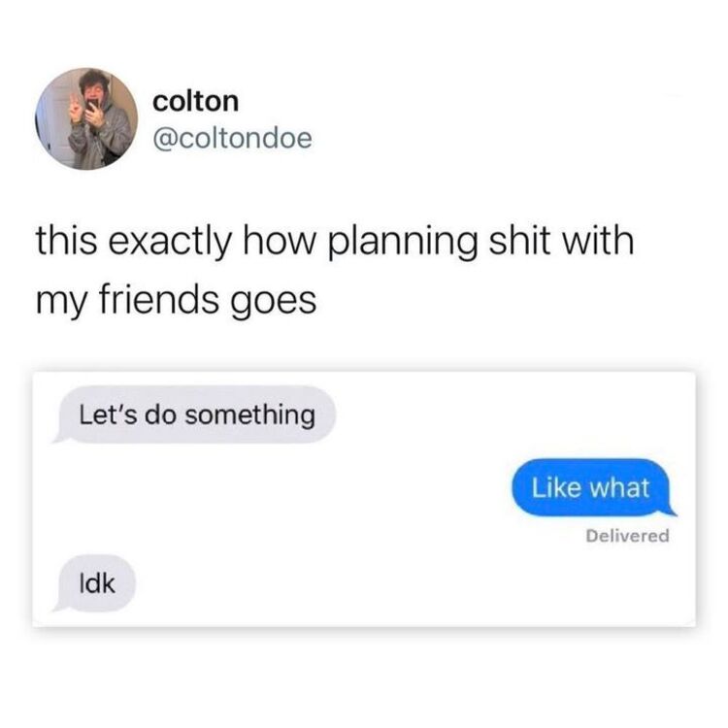The width and height of the screenshot is (728, 728).
Task: Open the embedded iMessage screenshot image
Action: click(x=364, y=499)
